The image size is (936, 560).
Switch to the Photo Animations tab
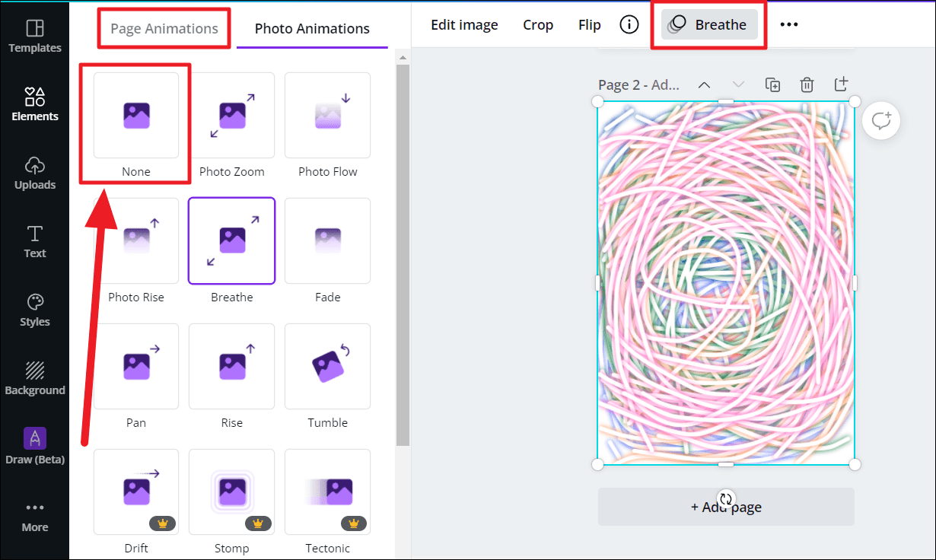[312, 29]
